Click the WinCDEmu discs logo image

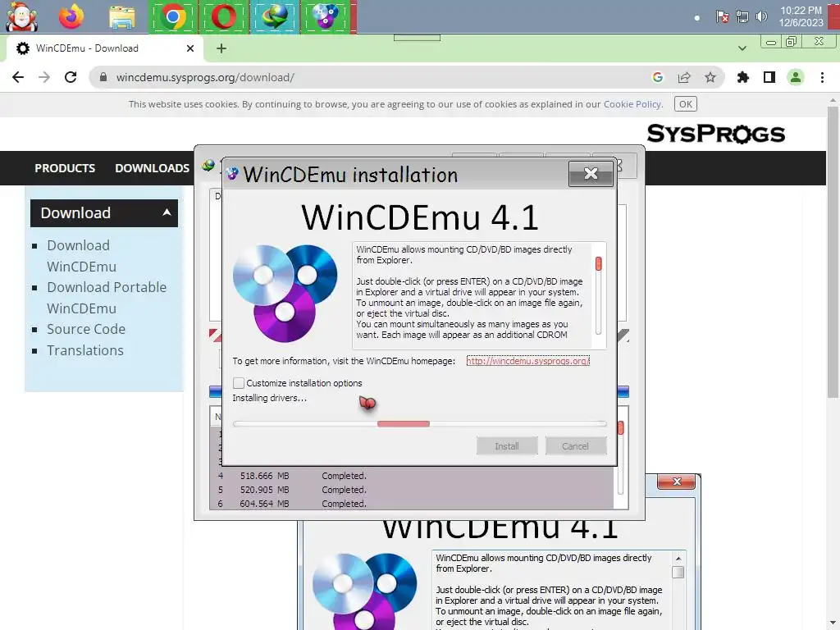(285, 293)
